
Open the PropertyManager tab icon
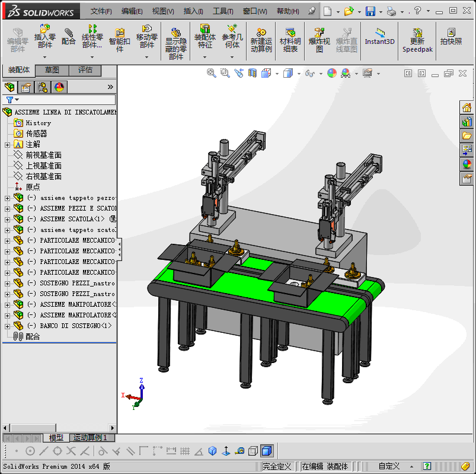point(26,87)
